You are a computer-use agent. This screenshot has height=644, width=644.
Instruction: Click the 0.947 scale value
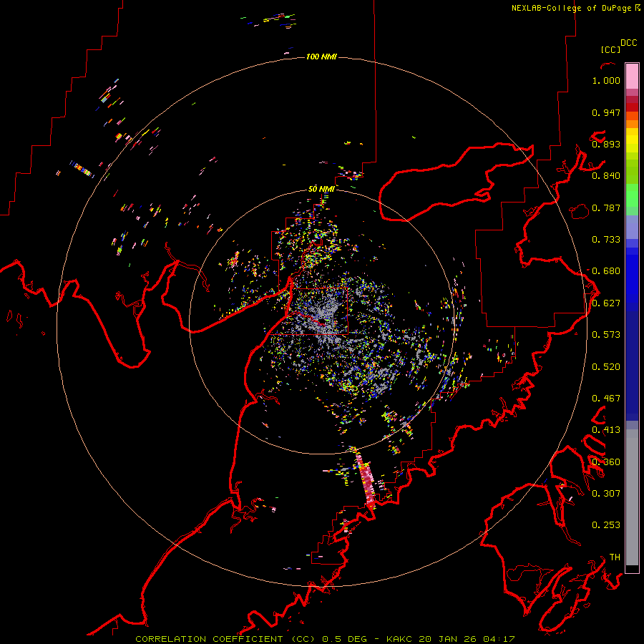[x=606, y=112]
